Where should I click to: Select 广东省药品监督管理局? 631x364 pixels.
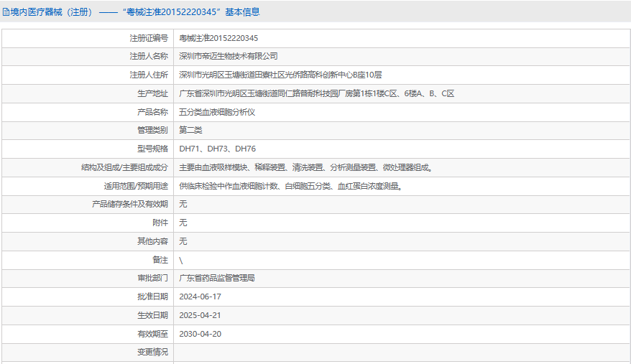point(217,279)
